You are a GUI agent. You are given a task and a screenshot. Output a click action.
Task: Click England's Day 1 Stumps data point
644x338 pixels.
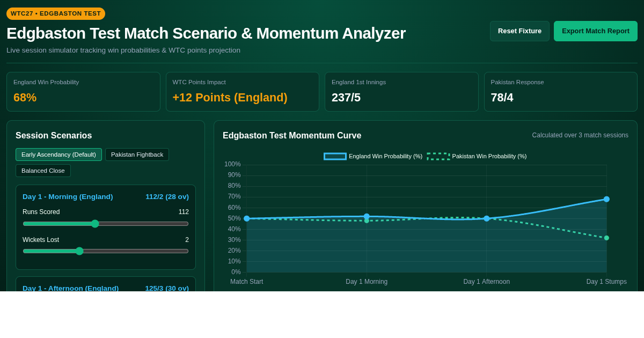pos(606,199)
